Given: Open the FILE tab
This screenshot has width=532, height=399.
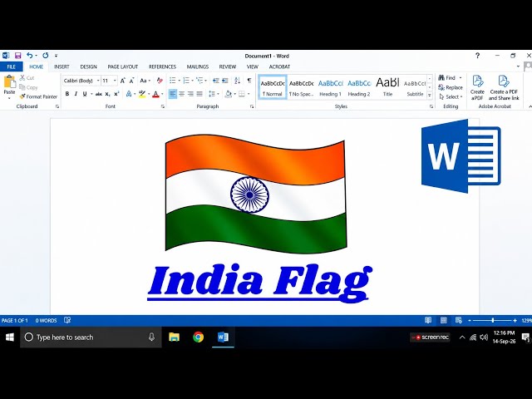Looking at the screenshot, I should pos(11,66).
